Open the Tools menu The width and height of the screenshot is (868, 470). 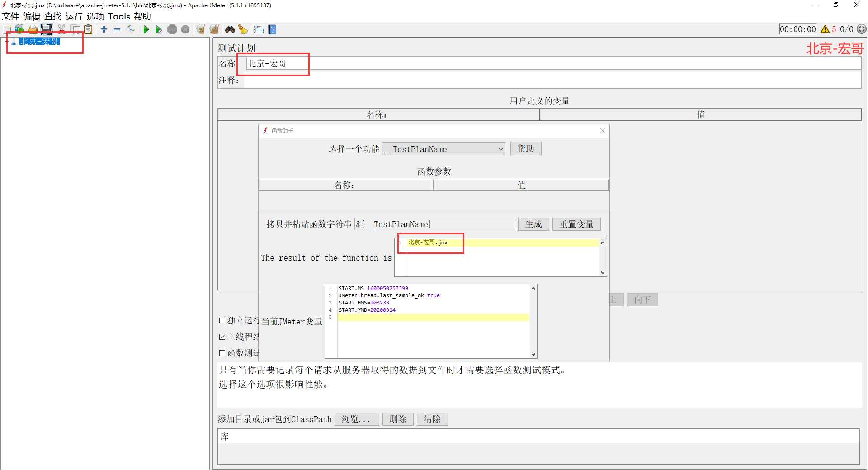(x=119, y=16)
